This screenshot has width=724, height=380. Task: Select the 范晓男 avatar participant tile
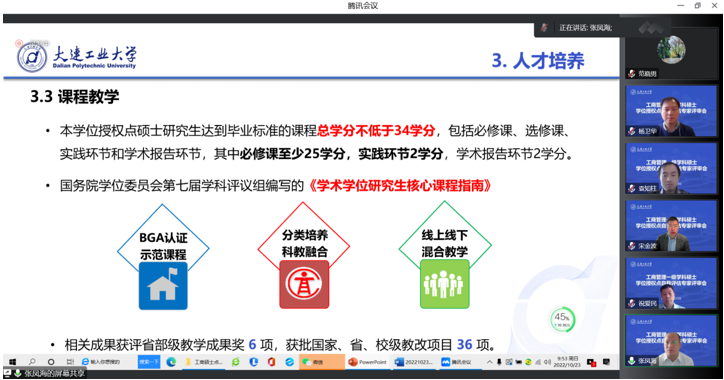[671, 55]
